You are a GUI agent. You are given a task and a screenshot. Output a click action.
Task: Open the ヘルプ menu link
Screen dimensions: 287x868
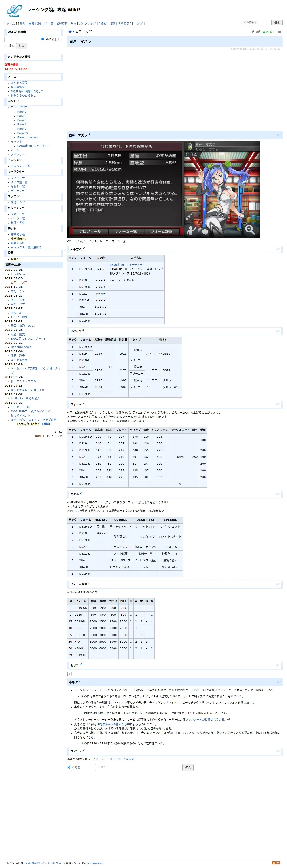(138, 24)
